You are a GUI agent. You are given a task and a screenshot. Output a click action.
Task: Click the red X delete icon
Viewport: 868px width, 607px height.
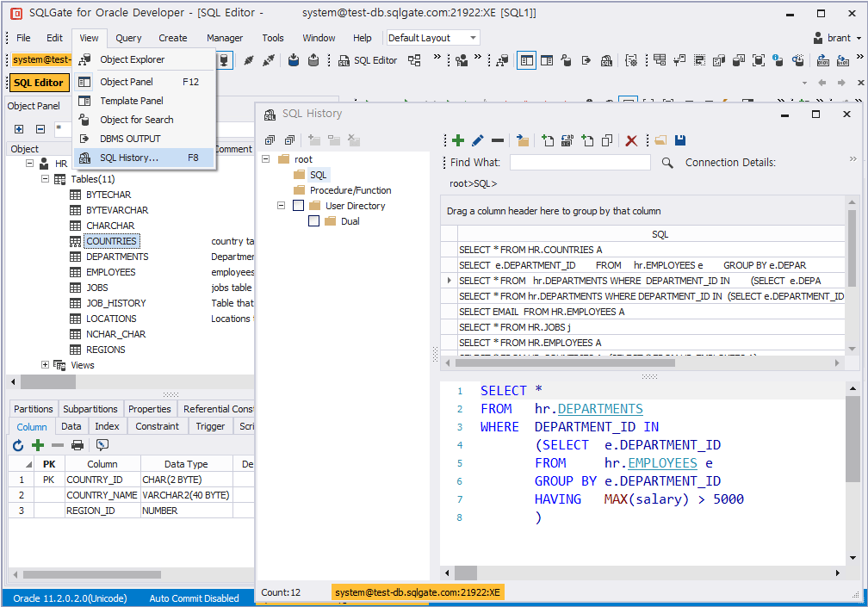pos(631,140)
